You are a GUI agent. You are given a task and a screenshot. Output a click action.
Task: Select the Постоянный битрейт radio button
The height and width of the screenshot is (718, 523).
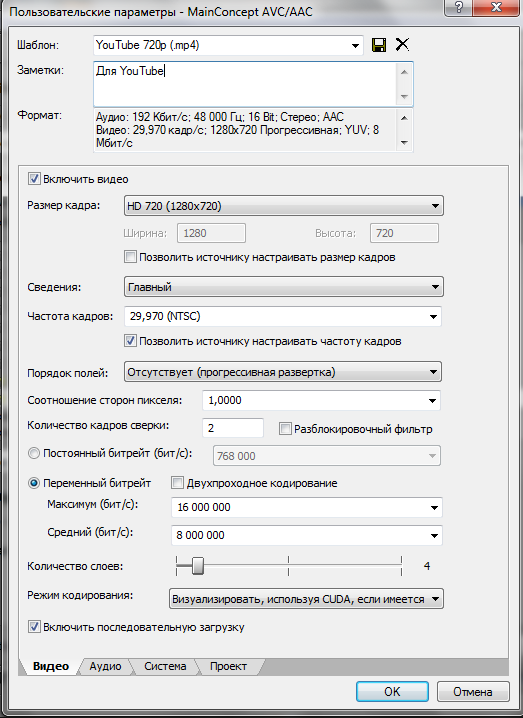tap(34, 453)
